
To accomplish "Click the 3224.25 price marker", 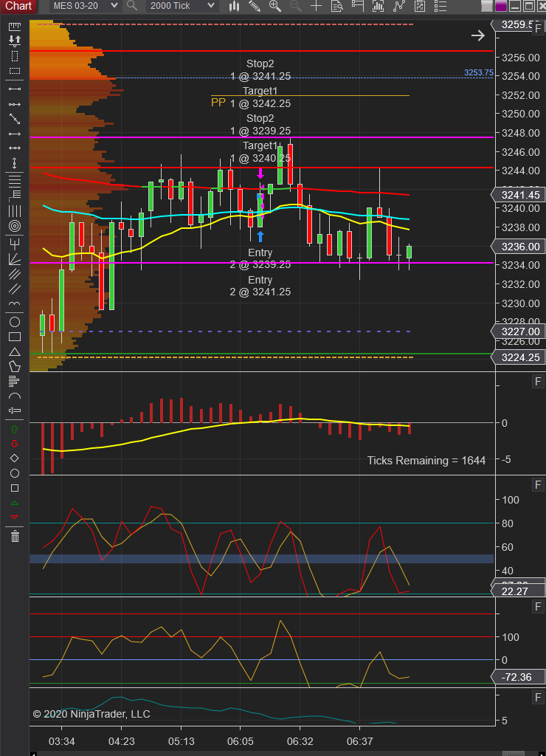I will (x=518, y=357).
